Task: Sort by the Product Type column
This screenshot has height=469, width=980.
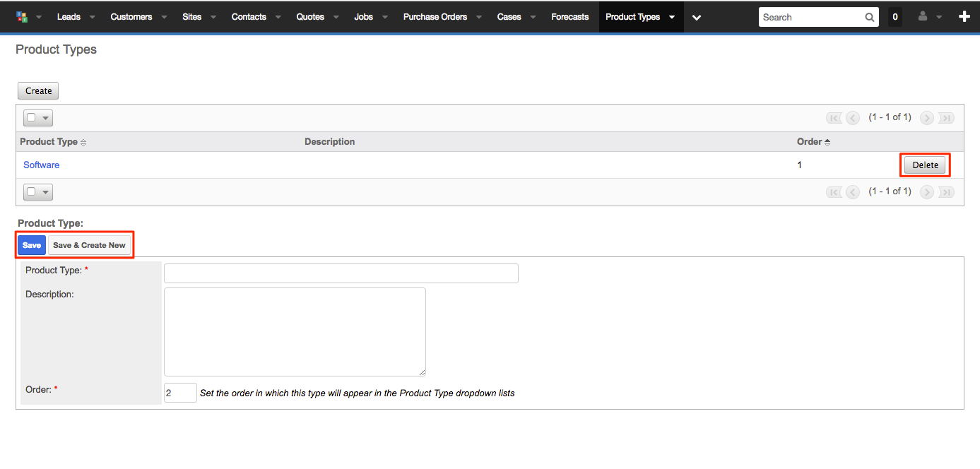Action: coord(53,142)
